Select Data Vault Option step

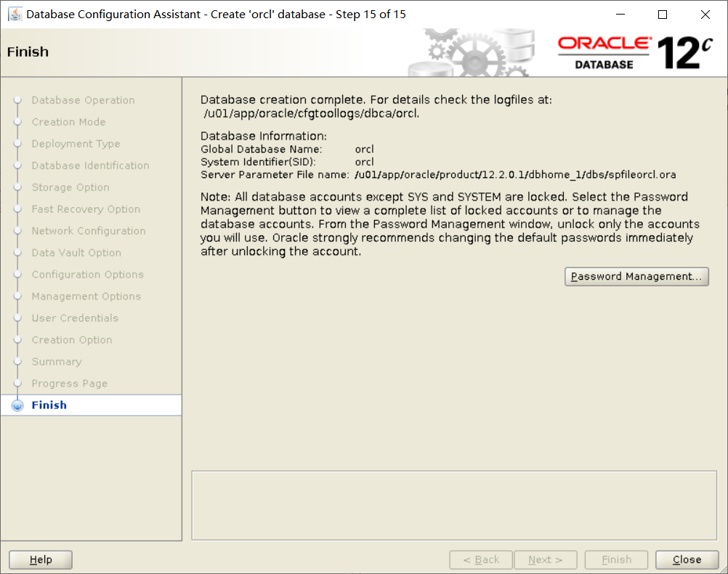(x=76, y=253)
